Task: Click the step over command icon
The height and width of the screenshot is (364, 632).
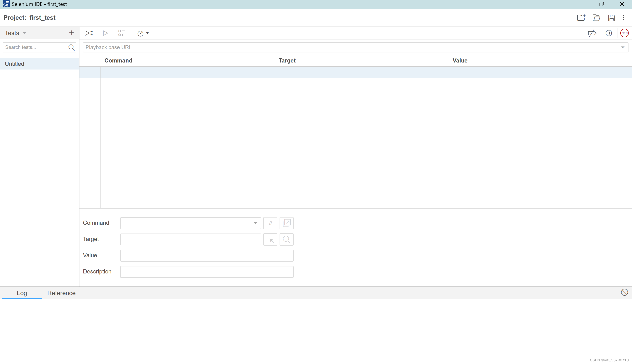Action: coord(122,33)
